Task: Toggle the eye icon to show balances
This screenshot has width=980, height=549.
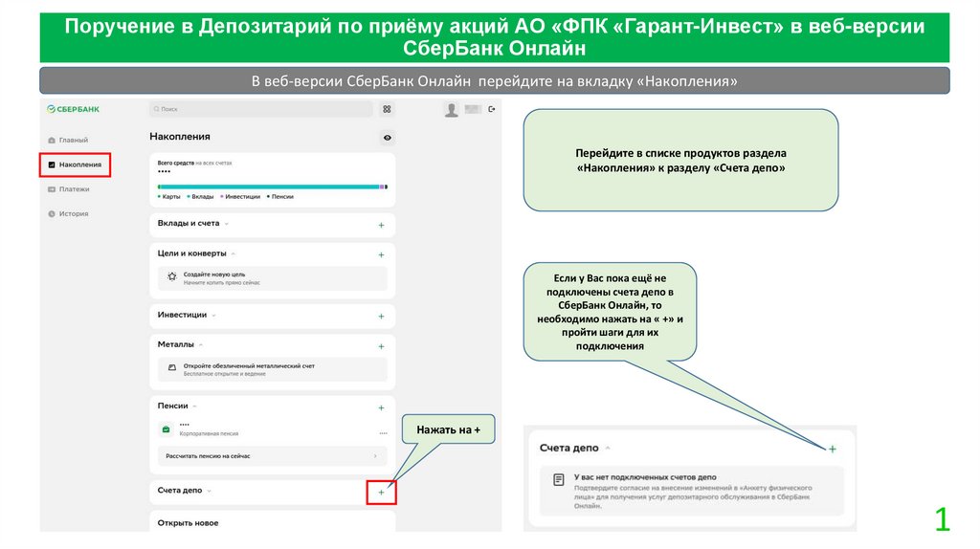Action: tap(388, 138)
